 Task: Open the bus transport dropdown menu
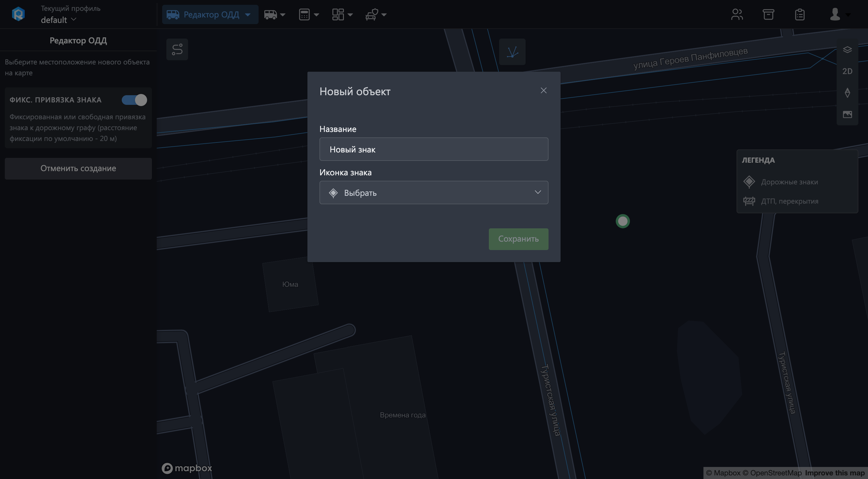pos(275,14)
